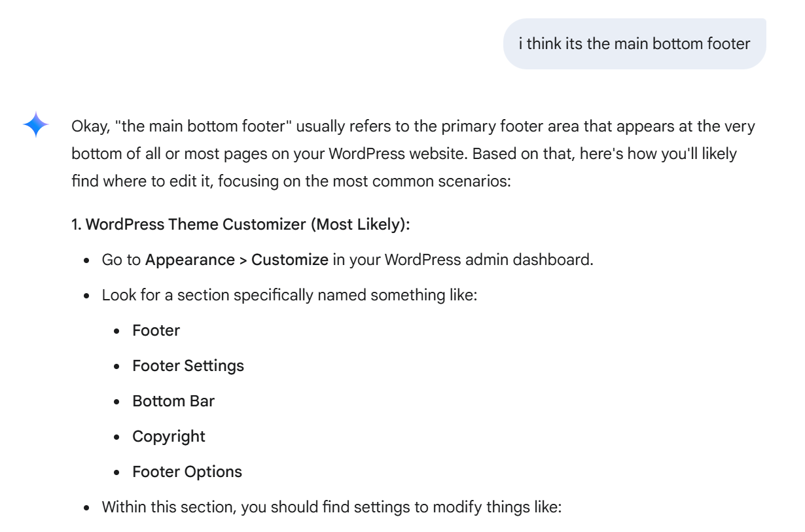Click the 'Customize' bold text
This screenshot has width=805, height=532.
click(x=290, y=260)
